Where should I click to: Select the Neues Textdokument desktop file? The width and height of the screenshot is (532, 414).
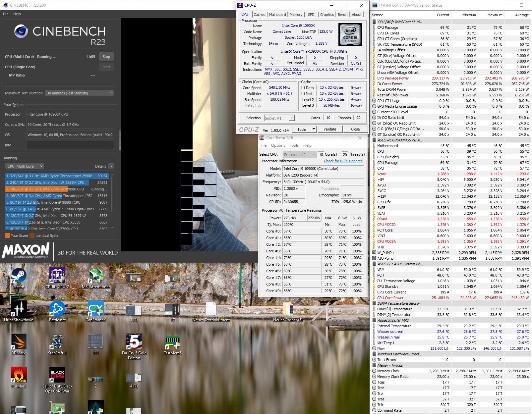211,311
